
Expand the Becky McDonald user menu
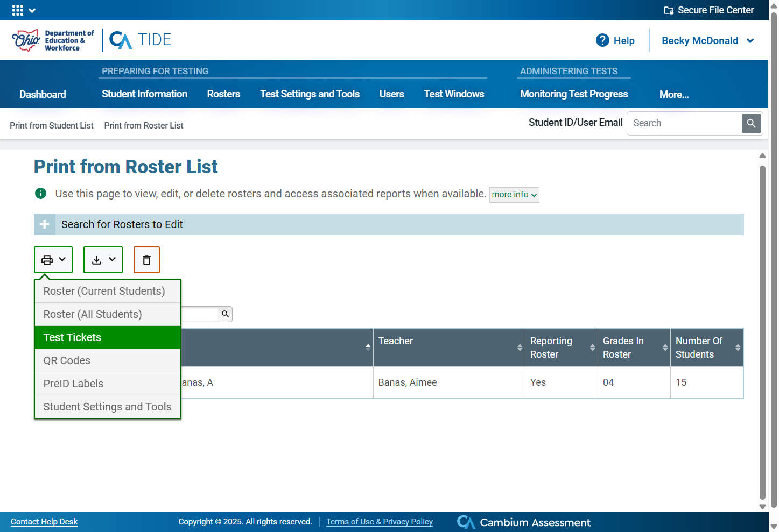(x=707, y=41)
